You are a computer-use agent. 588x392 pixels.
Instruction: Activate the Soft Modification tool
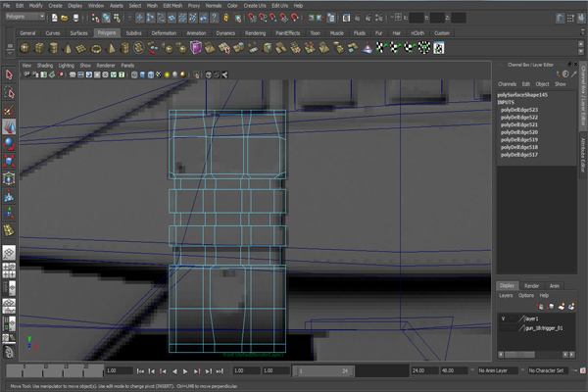tap(9, 196)
